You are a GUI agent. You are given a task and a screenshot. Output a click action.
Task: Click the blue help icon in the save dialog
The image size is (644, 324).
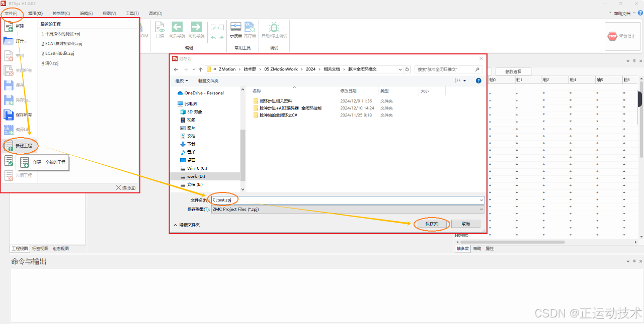pyautogui.click(x=478, y=81)
